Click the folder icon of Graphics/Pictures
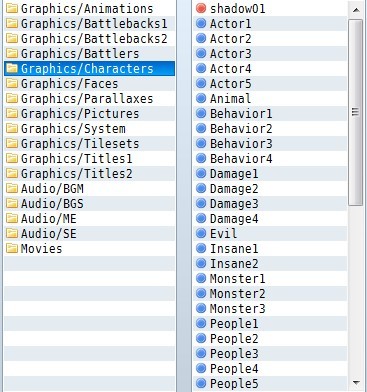The width and height of the screenshot is (367, 392). pos(12,113)
